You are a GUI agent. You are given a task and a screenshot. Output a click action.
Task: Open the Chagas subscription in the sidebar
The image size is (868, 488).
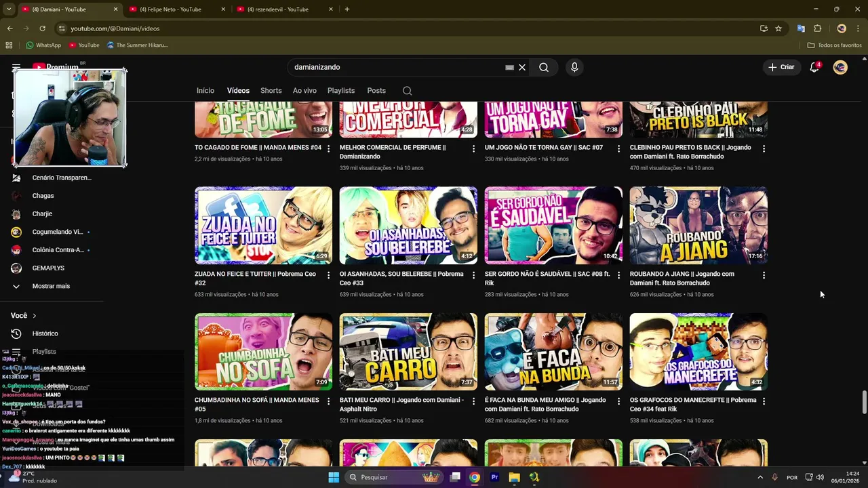(43, 196)
